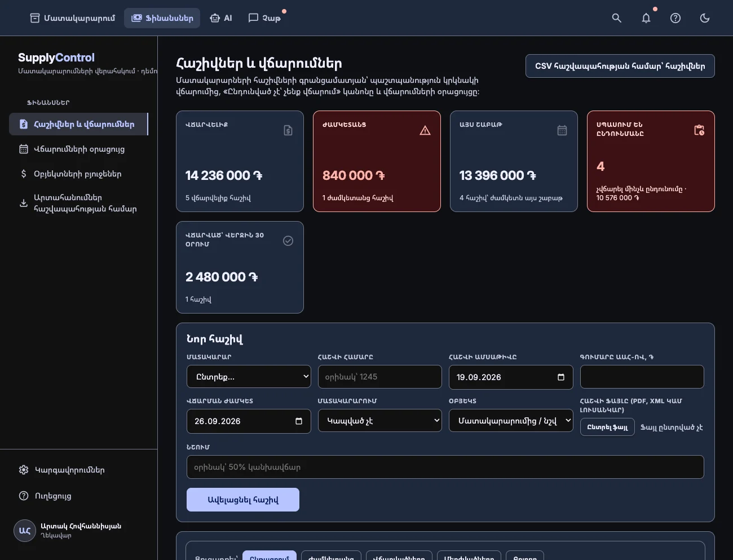This screenshot has width=733, height=560.
Task: Toggle dark mode with the moon icon
Action: [705, 18]
